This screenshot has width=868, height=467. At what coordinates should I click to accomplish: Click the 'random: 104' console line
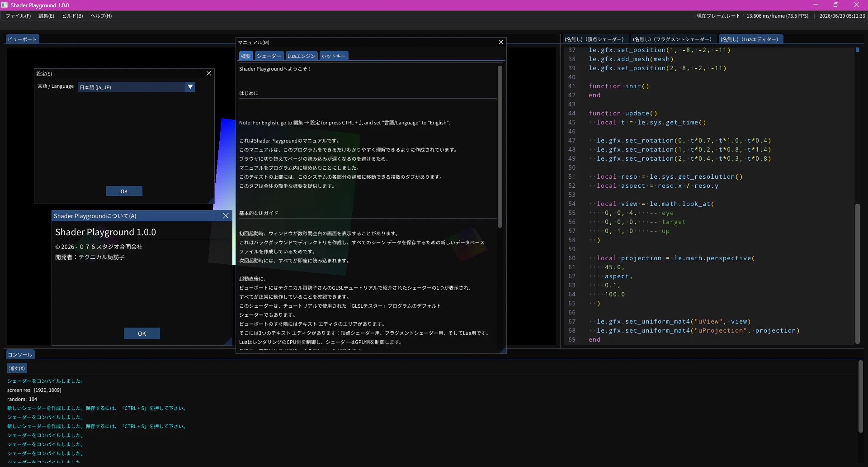[22, 399]
